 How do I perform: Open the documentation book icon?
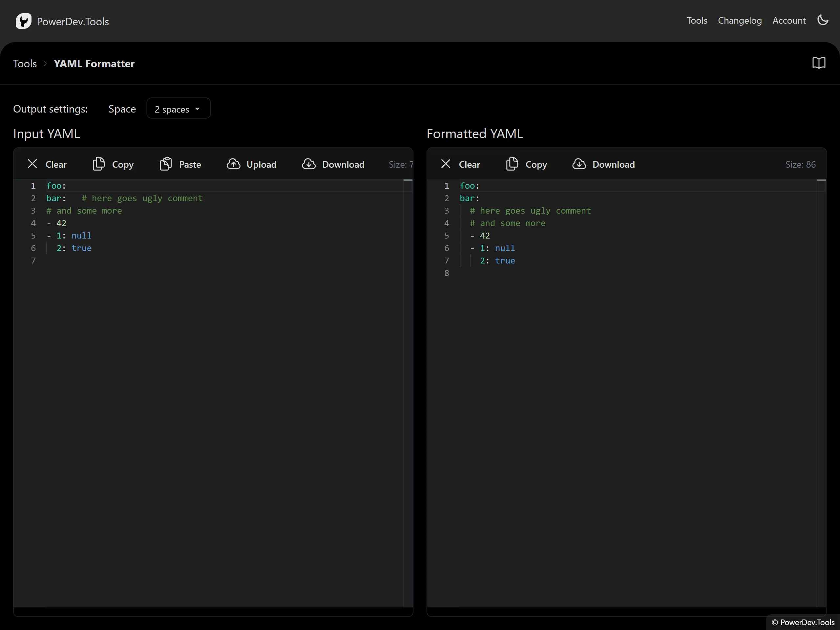pyautogui.click(x=819, y=63)
